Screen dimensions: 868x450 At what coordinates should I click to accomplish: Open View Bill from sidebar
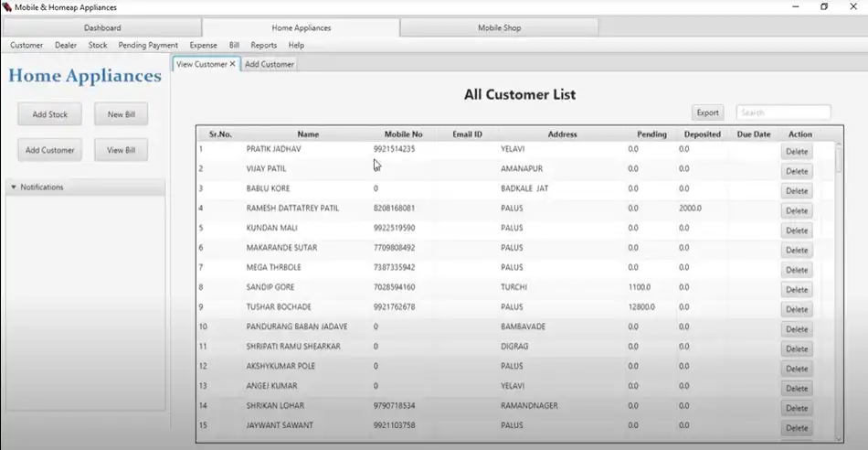tap(121, 150)
